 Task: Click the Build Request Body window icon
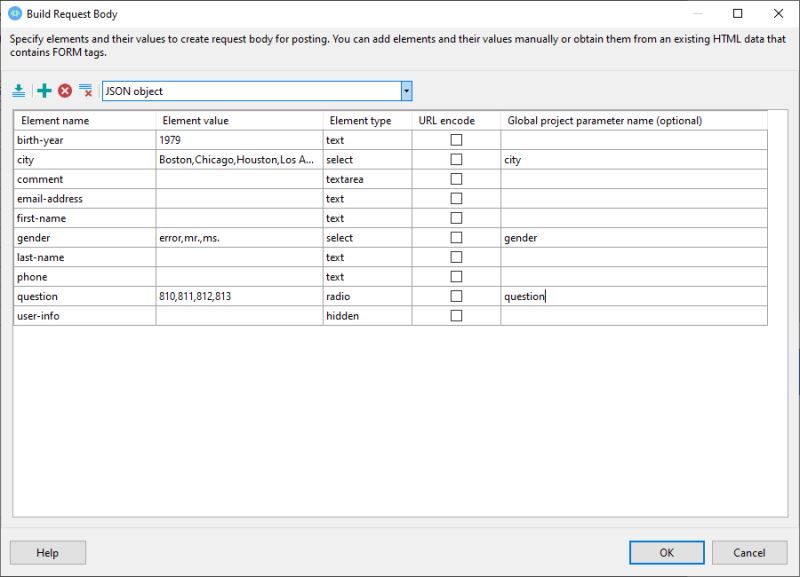15,14
